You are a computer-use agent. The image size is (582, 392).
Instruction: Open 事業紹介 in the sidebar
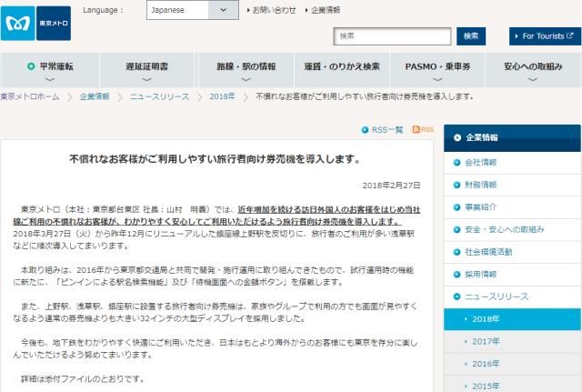512,207
